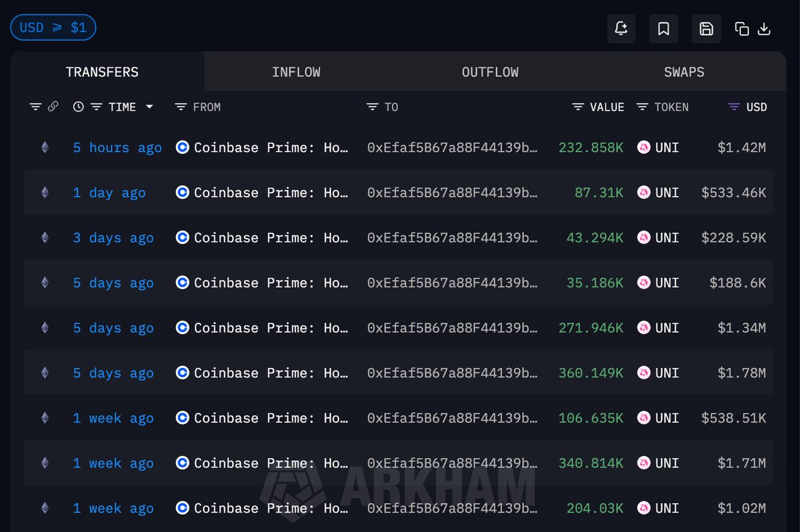800x532 pixels.
Task: Click the $188.6K USD amount
Action: point(738,283)
